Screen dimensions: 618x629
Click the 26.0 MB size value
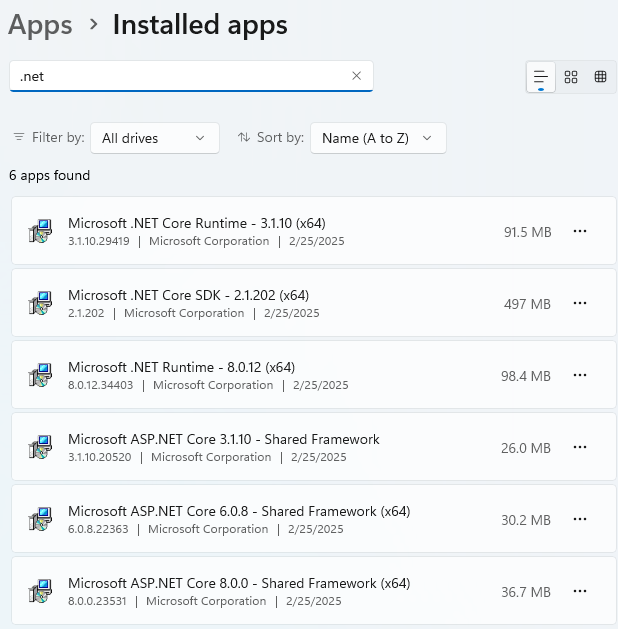pyautogui.click(x=526, y=448)
